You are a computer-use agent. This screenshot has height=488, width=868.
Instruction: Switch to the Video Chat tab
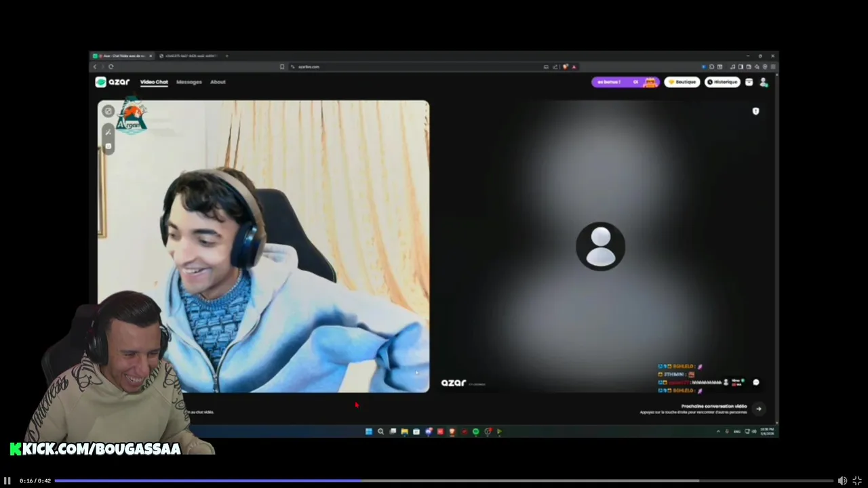tap(154, 82)
